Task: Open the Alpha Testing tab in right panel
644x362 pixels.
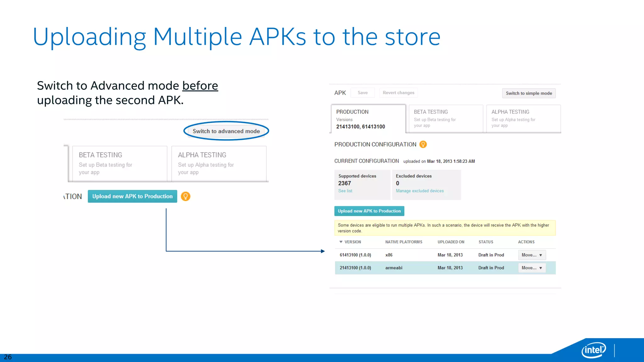Action: pos(523,119)
